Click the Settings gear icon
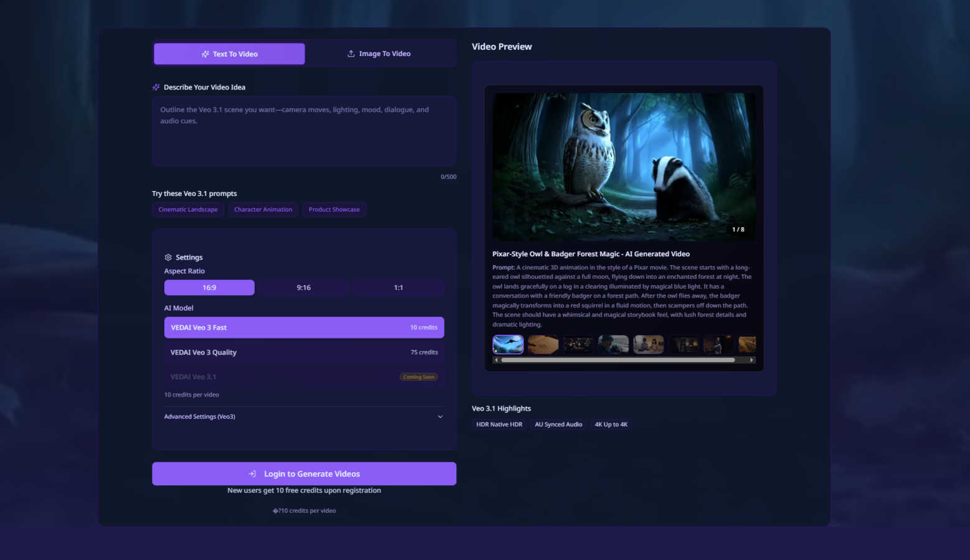Viewport: 970px width, 560px height. point(168,258)
